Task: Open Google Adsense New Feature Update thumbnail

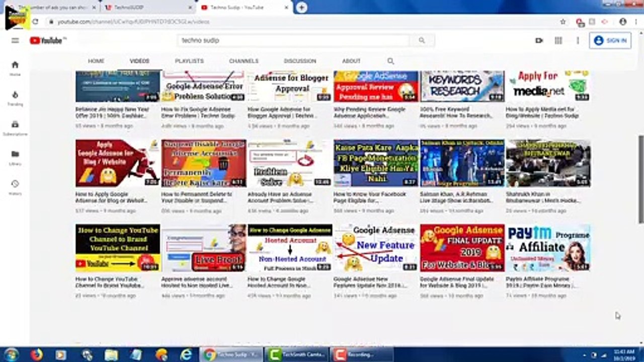Action: click(376, 248)
